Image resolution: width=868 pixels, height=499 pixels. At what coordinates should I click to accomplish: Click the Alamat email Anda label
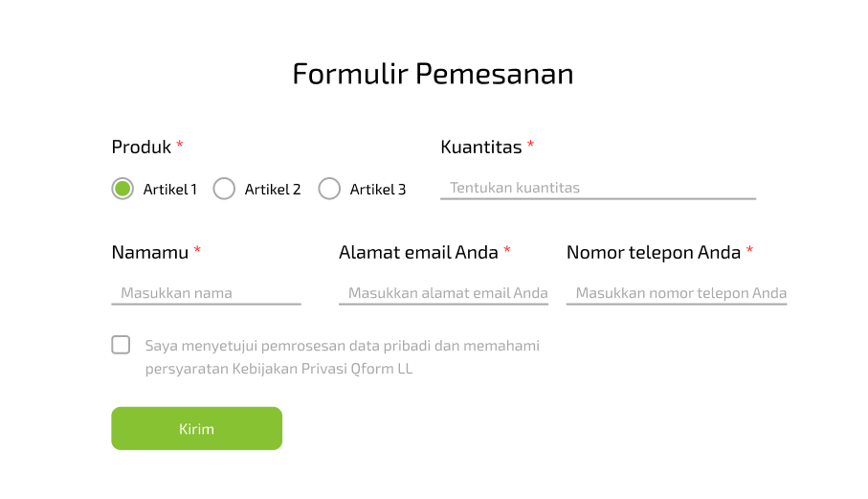pyautogui.click(x=418, y=252)
